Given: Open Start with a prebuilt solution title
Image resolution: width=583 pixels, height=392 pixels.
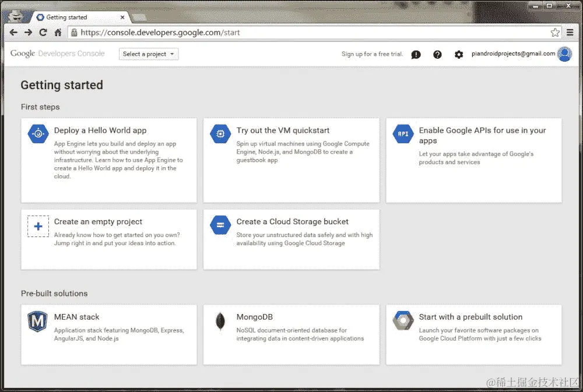Looking at the screenshot, I should pyautogui.click(x=470, y=317).
